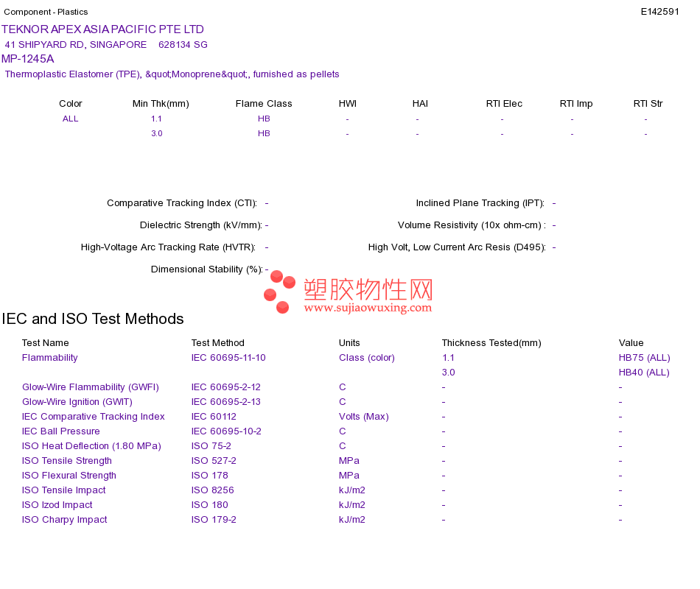This screenshot has height=589, width=700.
Task: Open the Flammability test name link
Action: tap(49, 358)
